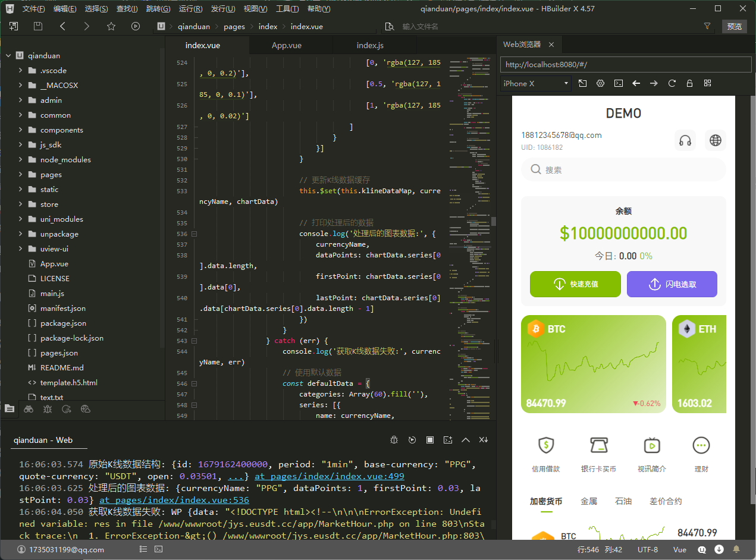Stop the running console with square icon
756x560 pixels.
[x=429, y=440]
